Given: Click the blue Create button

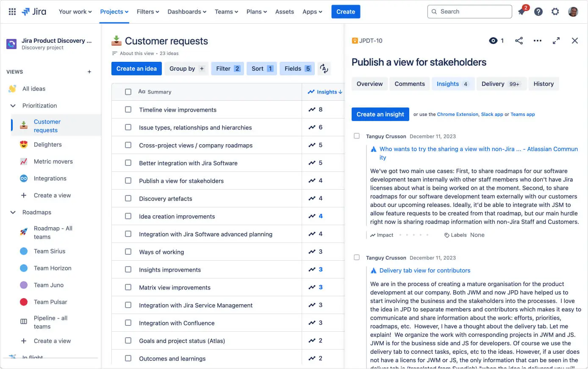Looking at the screenshot, I should pyautogui.click(x=346, y=11).
